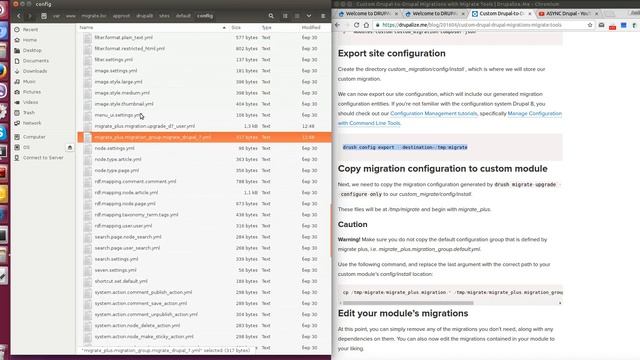
Task: Switch to first Welcome to Drupal tab
Action: [x=367, y=13]
